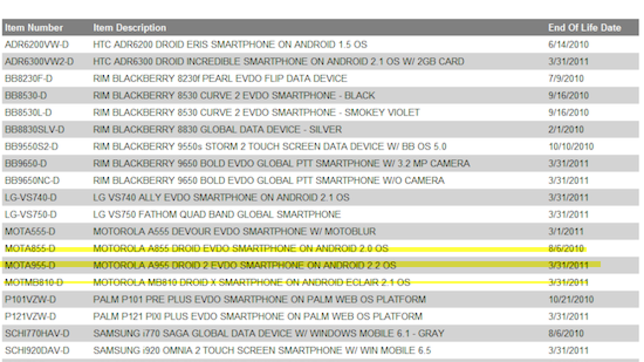The width and height of the screenshot is (644, 362).
Task: Select item number MOTA955-D
Action: tap(30, 265)
